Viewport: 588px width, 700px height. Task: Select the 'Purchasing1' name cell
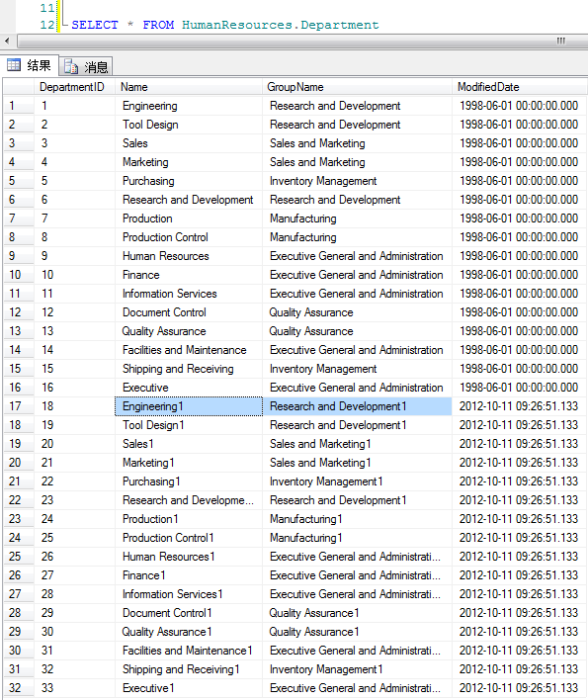[189, 481]
